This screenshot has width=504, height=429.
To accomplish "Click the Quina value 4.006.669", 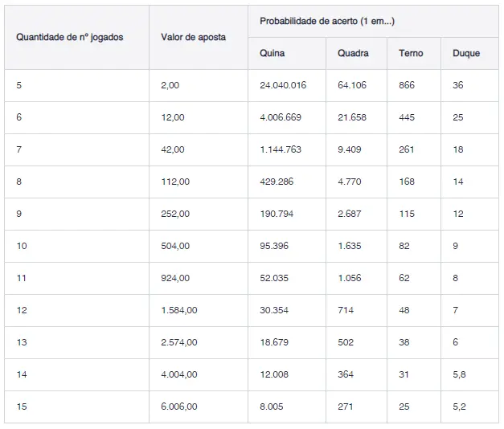I will coord(281,117).
